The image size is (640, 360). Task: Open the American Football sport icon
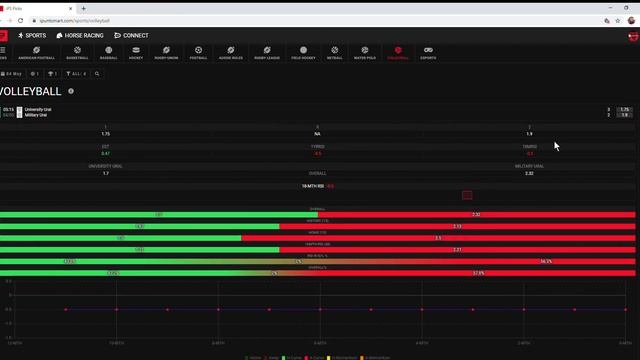(36, 50)
